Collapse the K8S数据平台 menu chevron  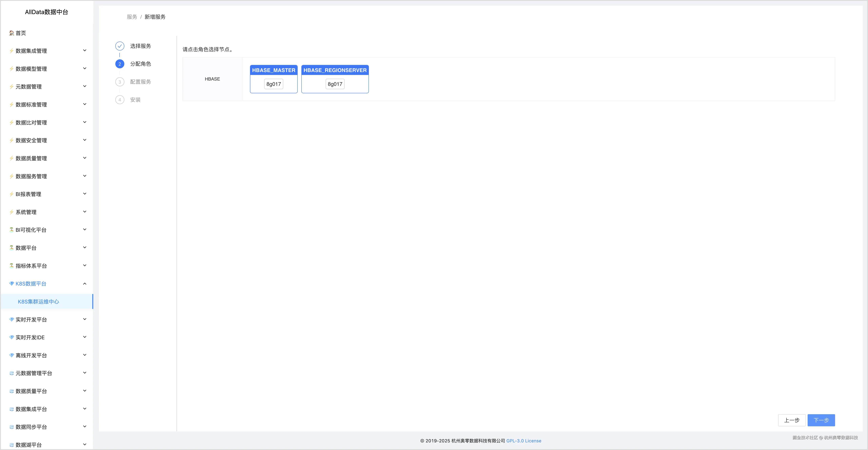click(85, 284)
